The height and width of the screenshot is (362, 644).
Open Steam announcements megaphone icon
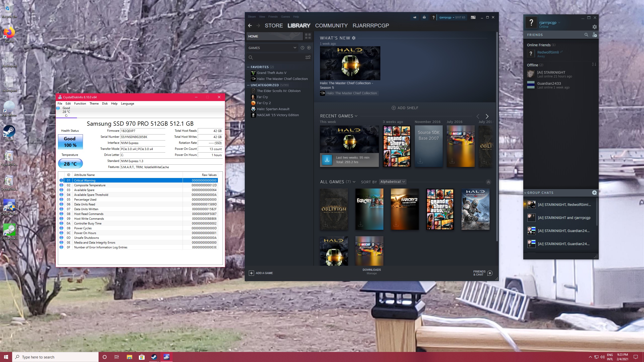tap(415, 17)
